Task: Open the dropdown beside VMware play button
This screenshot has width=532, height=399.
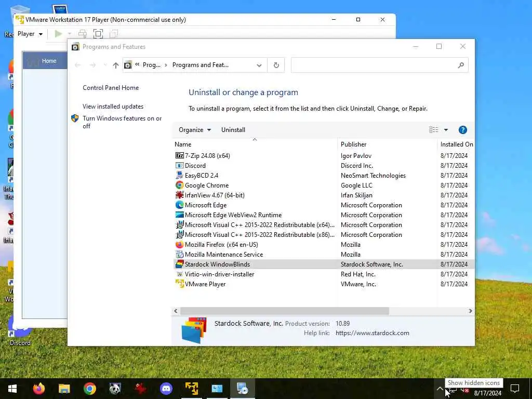Action: tap(70, 34)
